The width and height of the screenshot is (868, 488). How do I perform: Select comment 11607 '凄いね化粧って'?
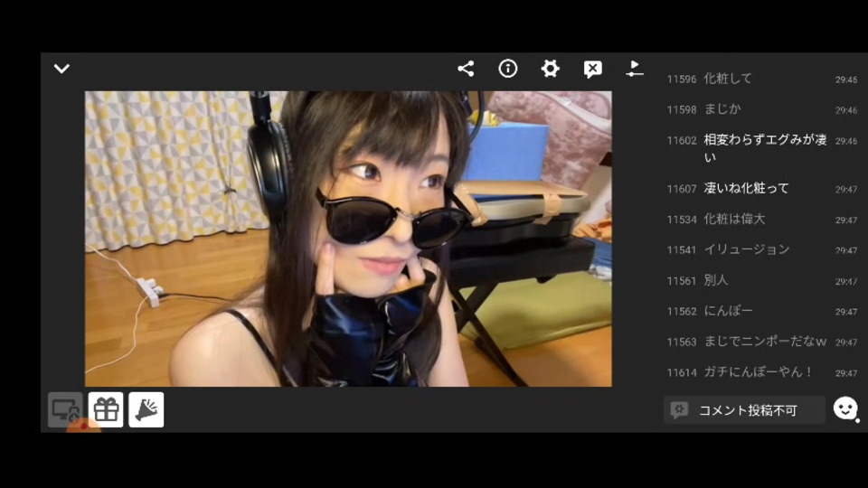761,189
